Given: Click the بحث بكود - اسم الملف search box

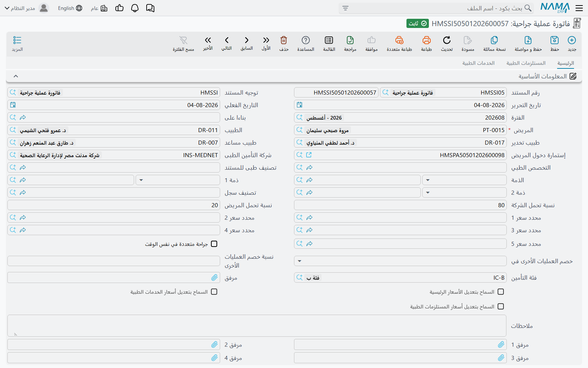Looking at the screenshot, I should tap(436, 8).
